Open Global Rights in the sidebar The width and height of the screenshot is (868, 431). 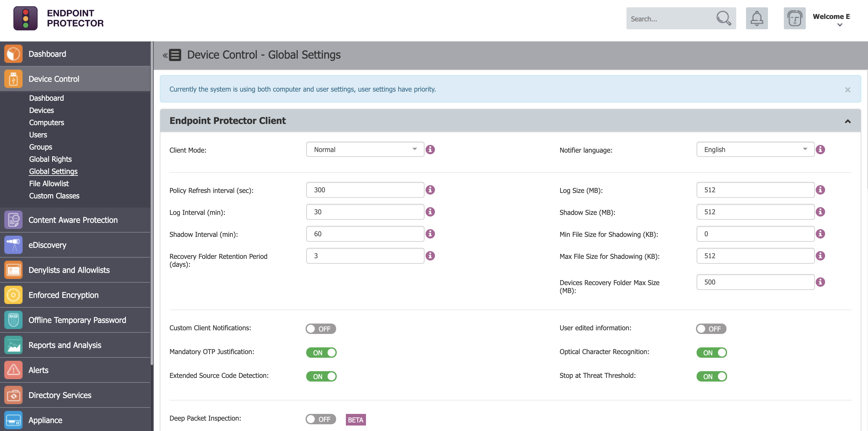(x=50, y=159)
